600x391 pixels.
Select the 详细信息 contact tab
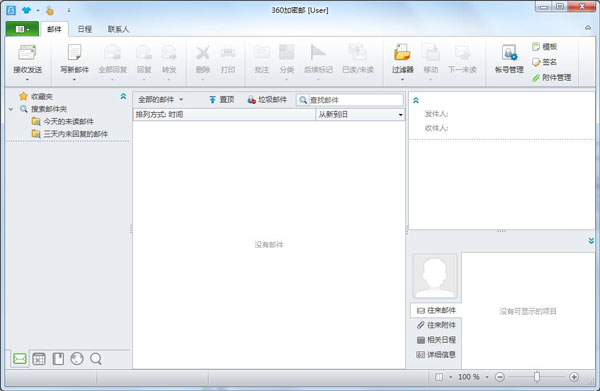pyautogui.click(x=436, y=355)
